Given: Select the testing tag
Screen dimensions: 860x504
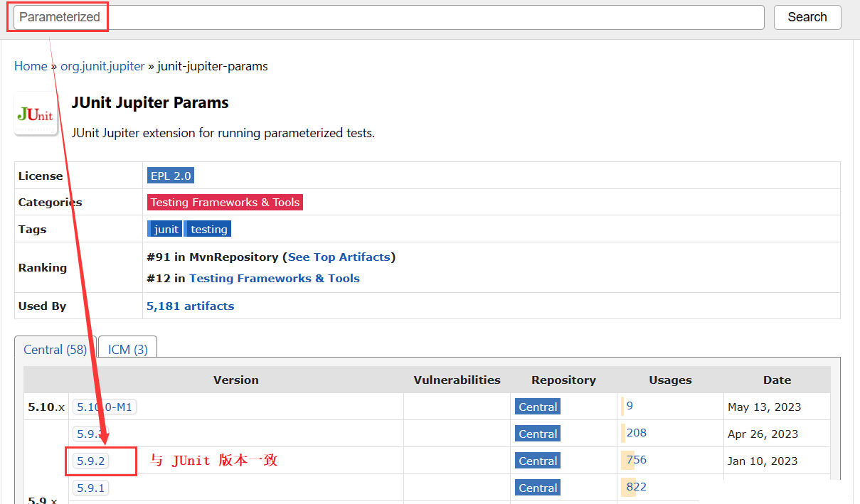Looking at the screenshot, I should tap(208, 229).
